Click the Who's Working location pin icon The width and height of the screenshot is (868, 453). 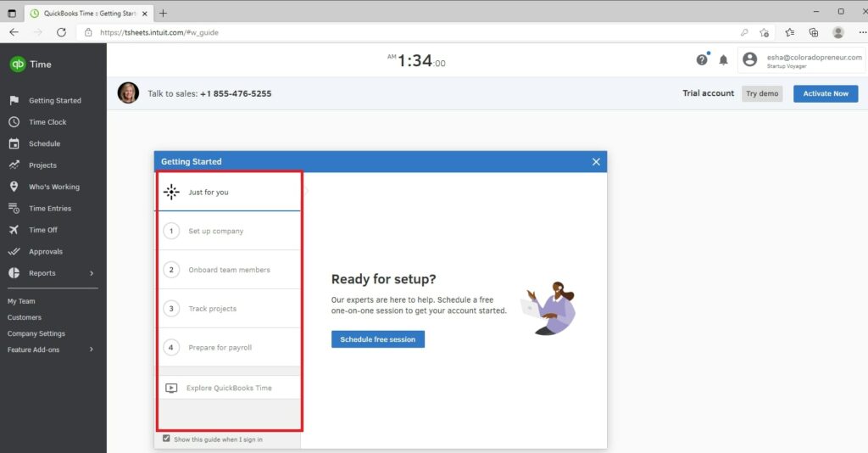coord(14,187)
